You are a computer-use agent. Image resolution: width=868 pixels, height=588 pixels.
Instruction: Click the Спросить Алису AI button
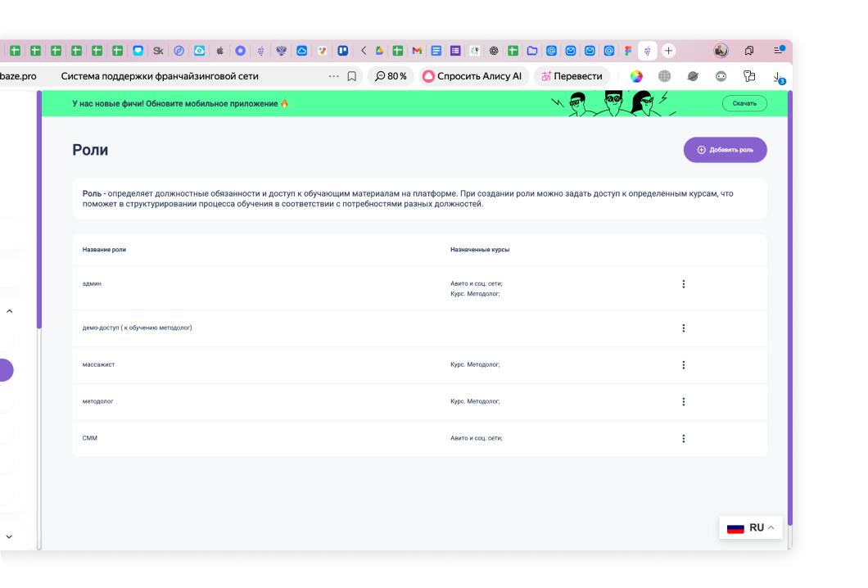(x=472, y=76)
